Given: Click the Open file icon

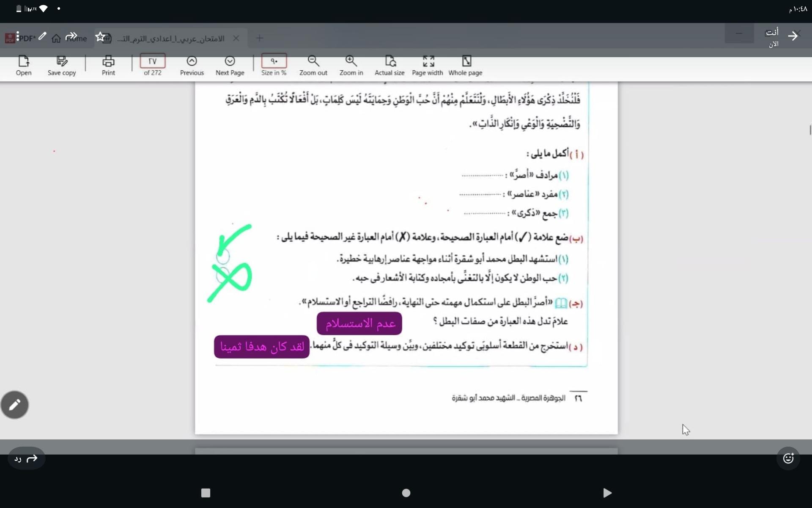Looking at the screenshot, I should (24, 62).
